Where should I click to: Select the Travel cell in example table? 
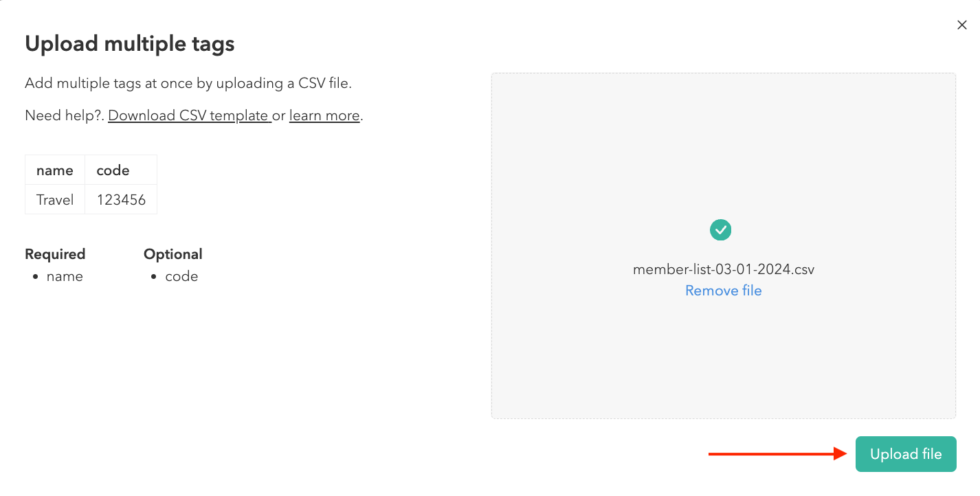click(x=55, y=200)
